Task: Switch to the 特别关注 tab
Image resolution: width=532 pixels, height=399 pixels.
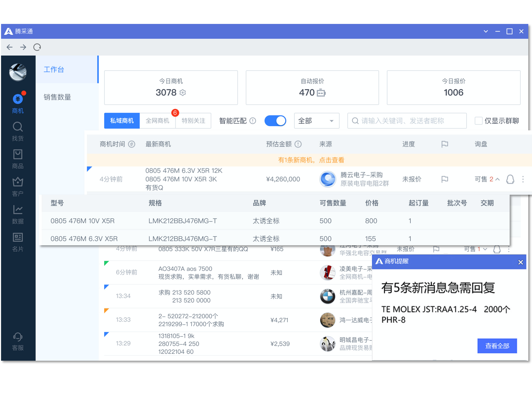Action: [193, 121]
